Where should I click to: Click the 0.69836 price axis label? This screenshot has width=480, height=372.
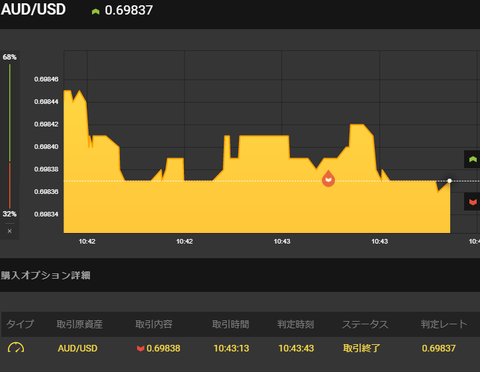(x=46, y=191)
